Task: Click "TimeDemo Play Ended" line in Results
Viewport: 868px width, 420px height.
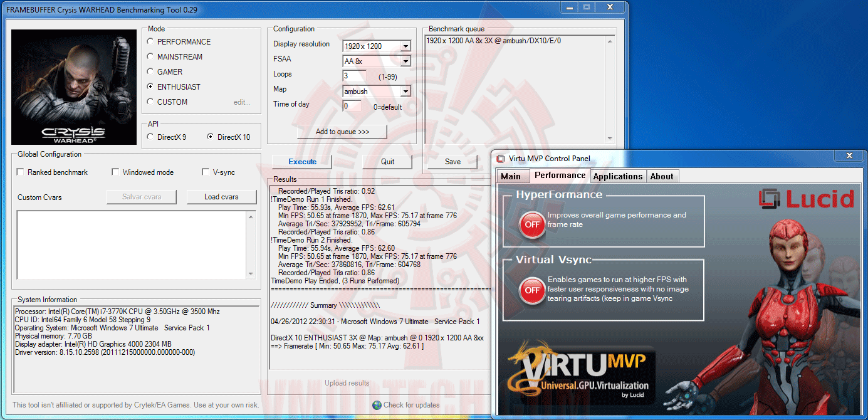Action: (335, 281)
